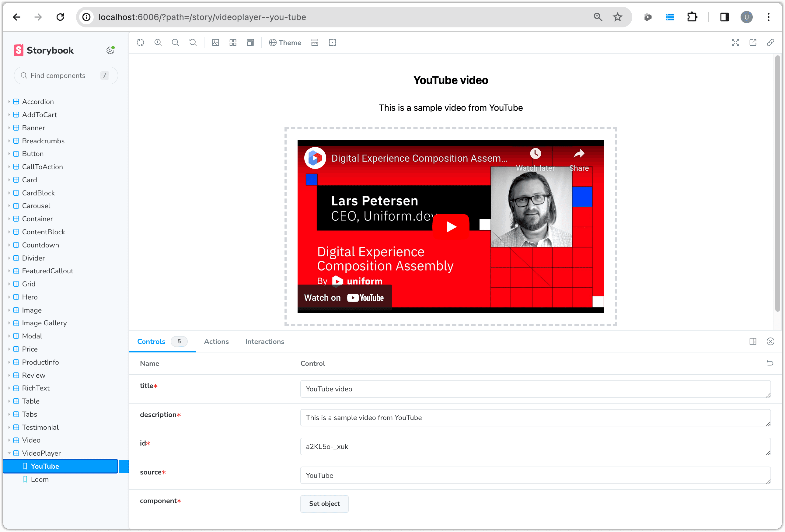Toggle the grid background icon
The height and width of the screenshot is (532, 785).
pyautogui.click(x=233, y=43)
